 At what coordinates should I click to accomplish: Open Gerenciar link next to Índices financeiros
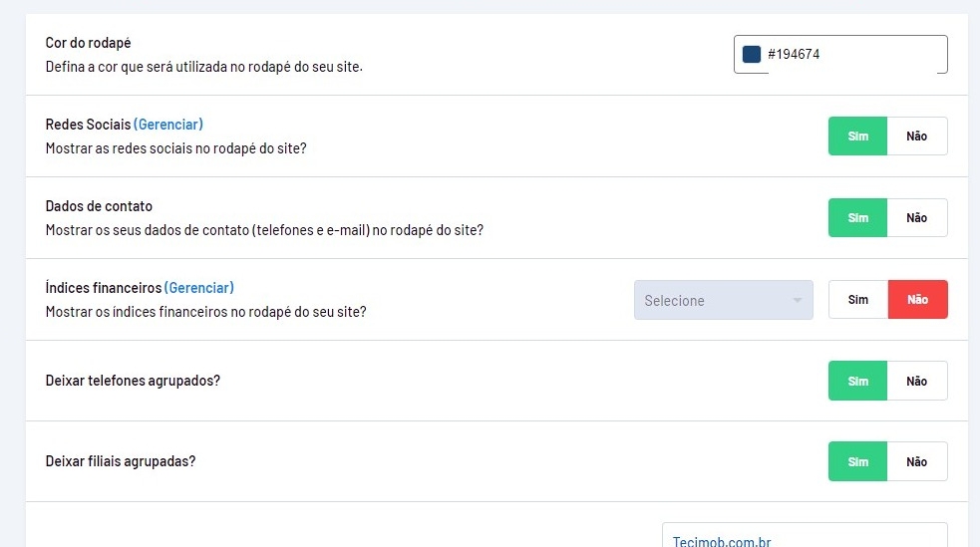pyautogui.click(x=199, y=288)
